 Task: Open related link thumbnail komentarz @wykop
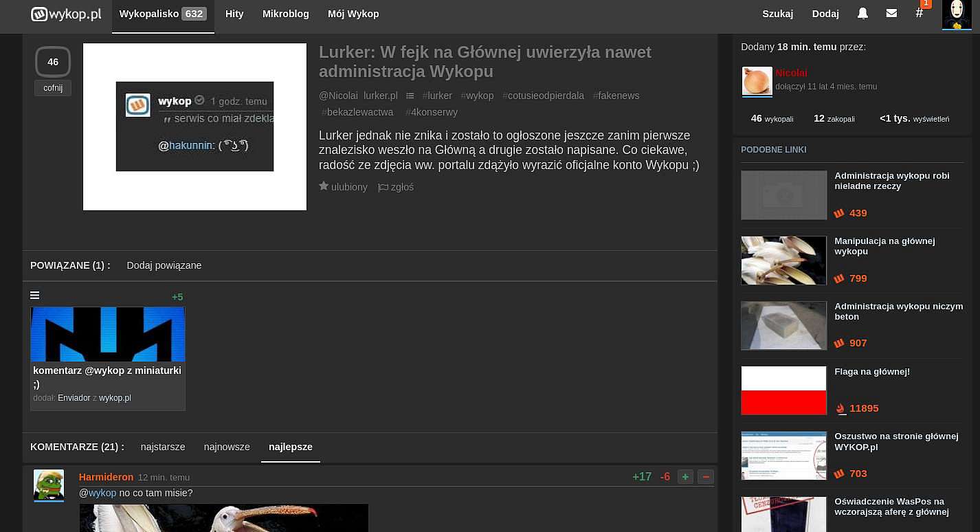click(108, 334)
